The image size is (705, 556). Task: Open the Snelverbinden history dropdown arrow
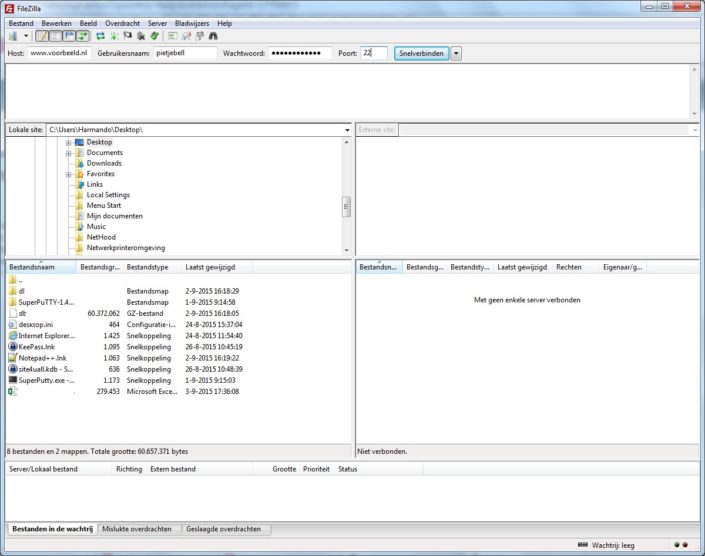click(x=456, y=53)
